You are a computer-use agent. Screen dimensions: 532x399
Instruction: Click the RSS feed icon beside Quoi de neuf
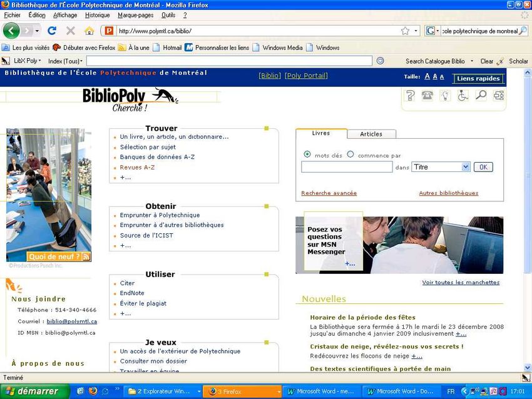(x=86, y=256)
